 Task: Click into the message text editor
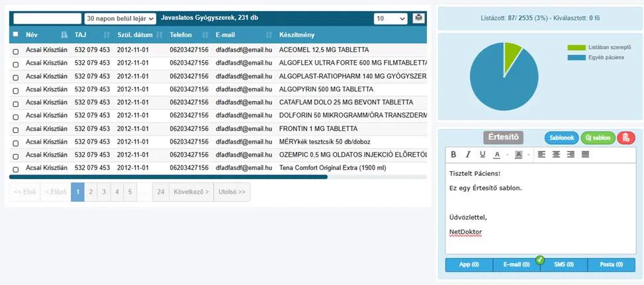pyautogui.click(x=541, y=208)
